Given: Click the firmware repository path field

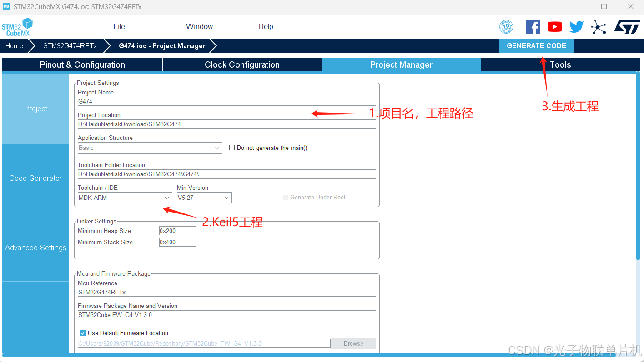Looking at the screenshot, I should (204, 343).
